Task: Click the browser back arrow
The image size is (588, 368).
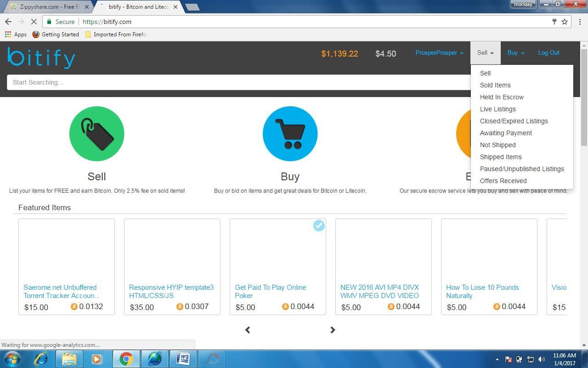Action: (x=8, y=22)
